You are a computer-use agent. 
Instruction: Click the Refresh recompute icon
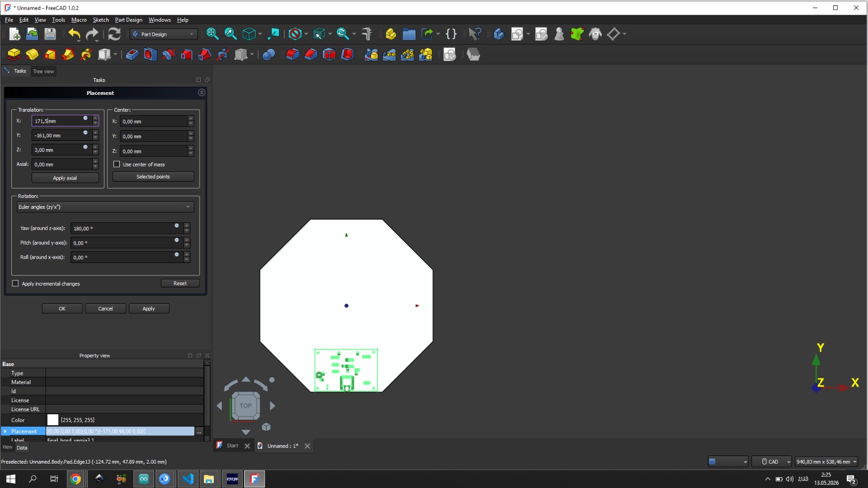[x=114, y=34]
